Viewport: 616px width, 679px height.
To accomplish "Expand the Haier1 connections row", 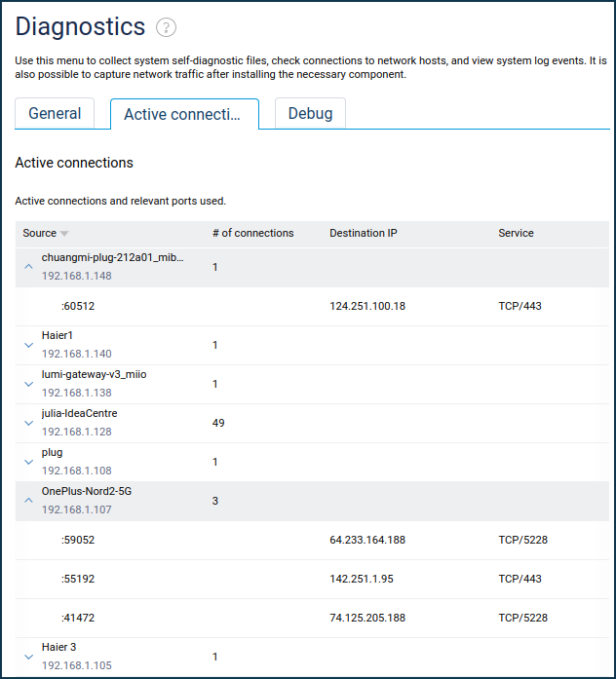I will (28, 345).
